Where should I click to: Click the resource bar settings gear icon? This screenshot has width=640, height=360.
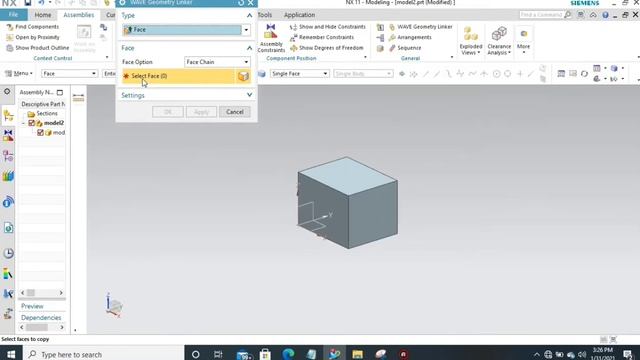[x=7, y=91]
